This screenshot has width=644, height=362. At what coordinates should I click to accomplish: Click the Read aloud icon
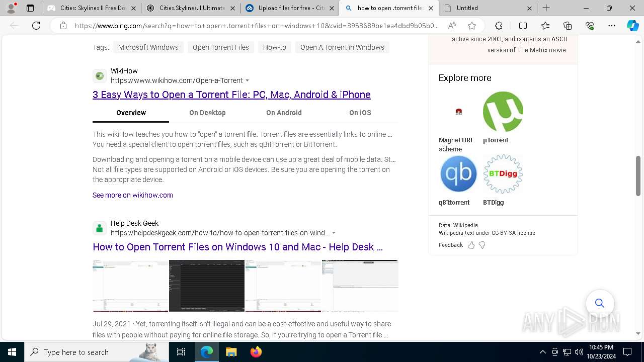[452, 26]
